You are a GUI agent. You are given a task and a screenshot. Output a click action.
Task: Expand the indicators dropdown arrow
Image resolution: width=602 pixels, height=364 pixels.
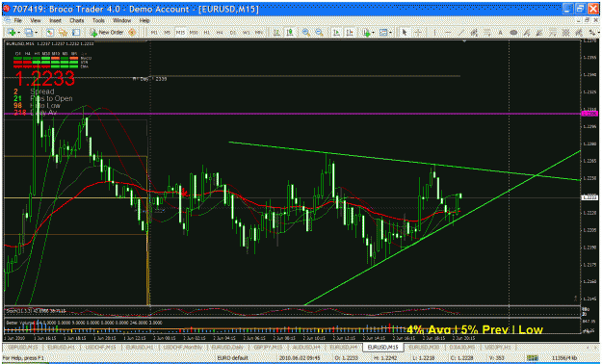373,33
